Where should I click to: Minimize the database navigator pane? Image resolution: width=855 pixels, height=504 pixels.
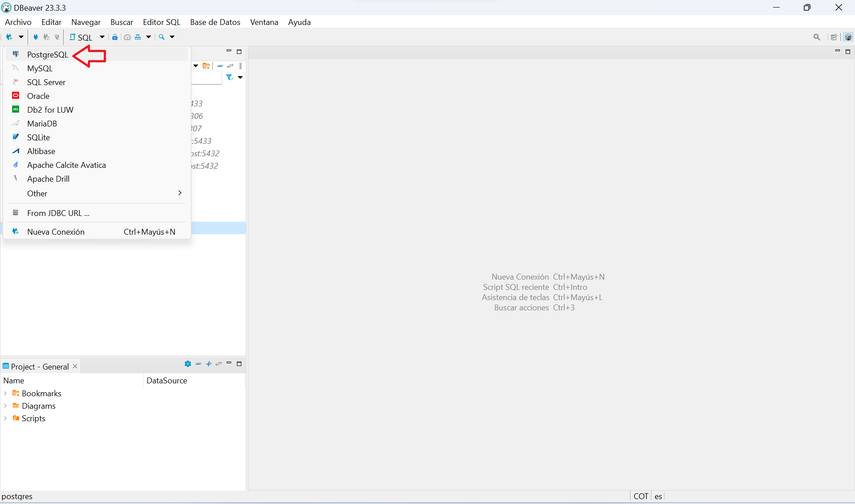pos(229,52)
